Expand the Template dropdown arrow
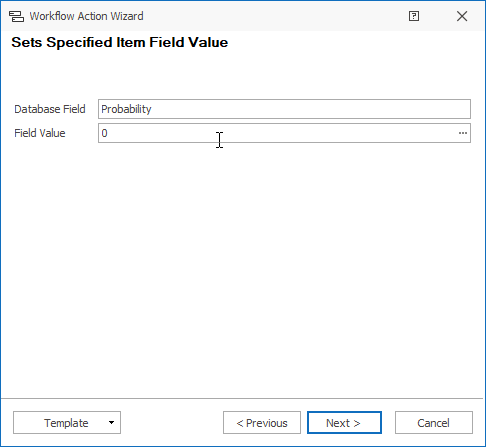This screenshot has height=447, width=486. (111, 423)
